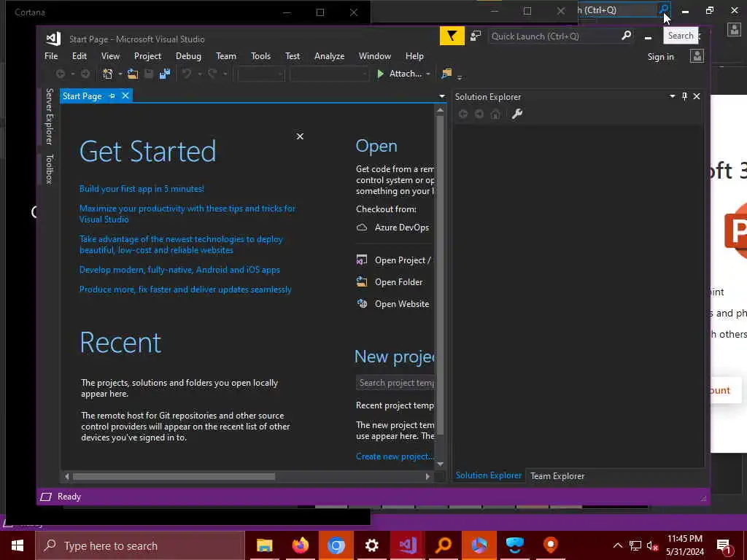747x560 pixels.
Task: Click the taskbar 'Type here to search' box
Action: tap(140, 545)
